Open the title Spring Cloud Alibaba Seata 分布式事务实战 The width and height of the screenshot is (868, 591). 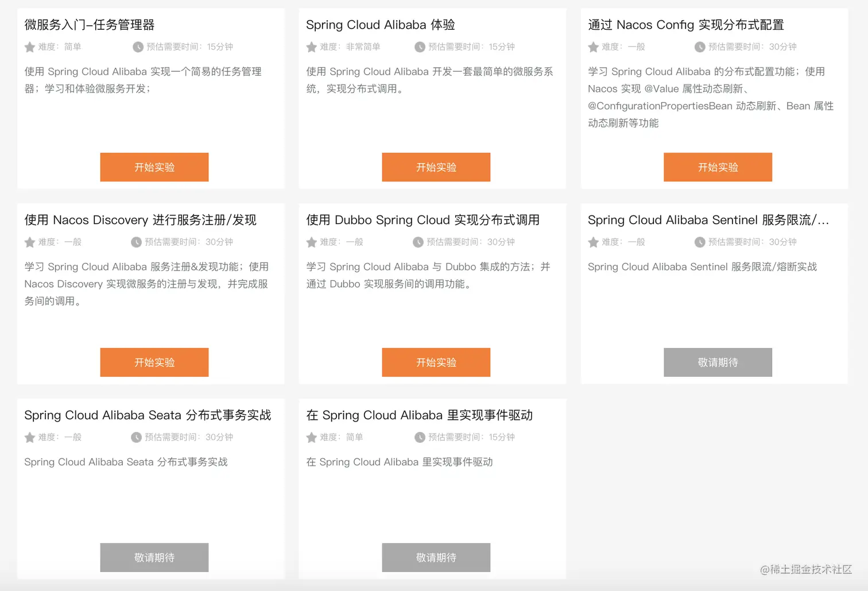click(148, 415)
